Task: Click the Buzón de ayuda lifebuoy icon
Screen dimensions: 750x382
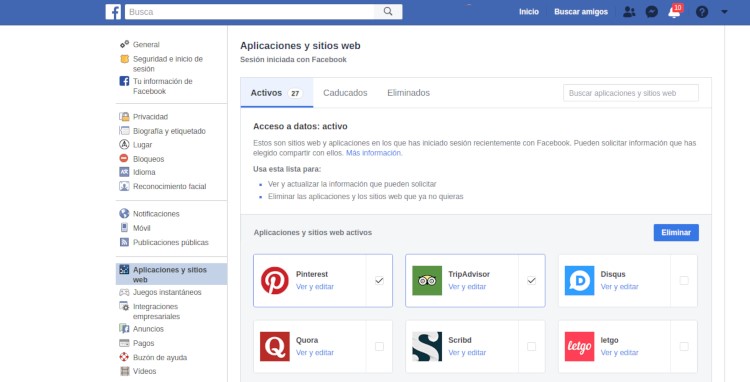Action: pyautogui.click(x=124, y=357)
